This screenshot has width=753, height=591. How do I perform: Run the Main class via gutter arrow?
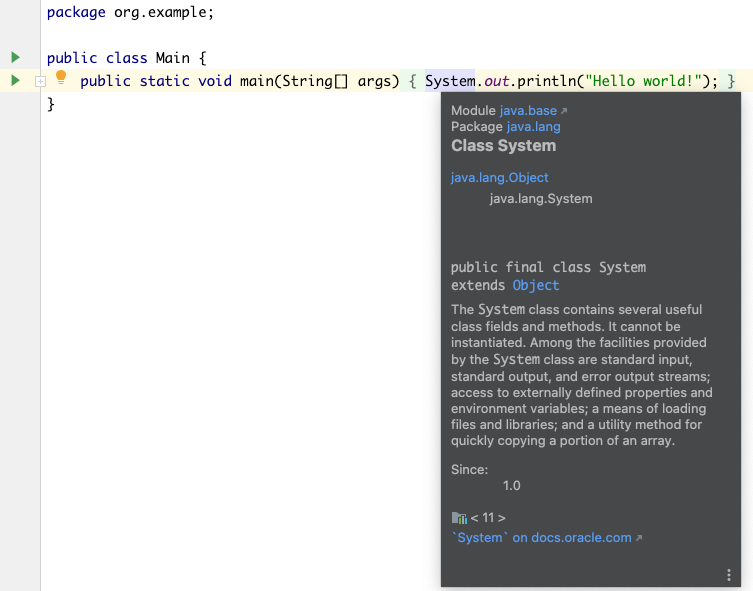click(x=15, y=58)
